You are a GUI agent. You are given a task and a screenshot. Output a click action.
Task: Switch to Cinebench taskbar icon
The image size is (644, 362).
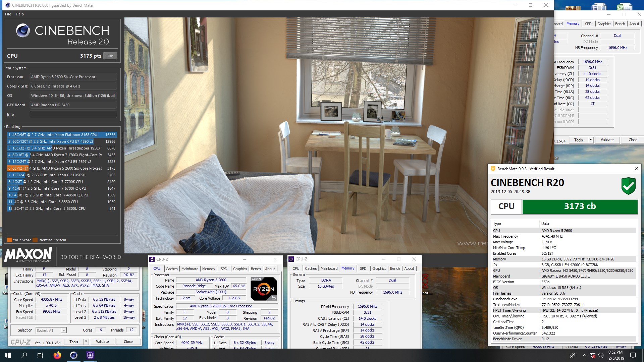74,355
